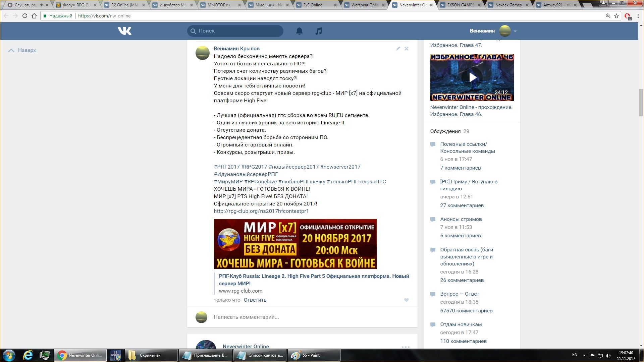Play the Глава 46 video thumbnail
This screenshot has width=644, height=362.
[x=472, y=77]
